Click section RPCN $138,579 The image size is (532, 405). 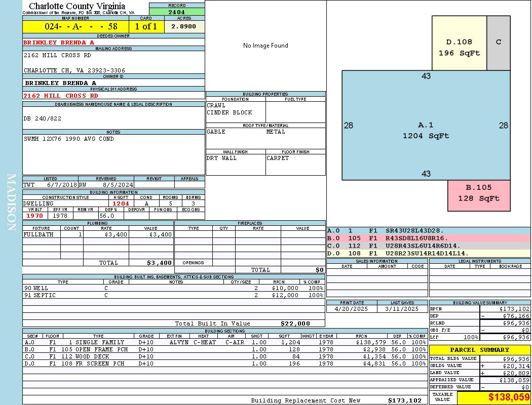coord(371,342)
